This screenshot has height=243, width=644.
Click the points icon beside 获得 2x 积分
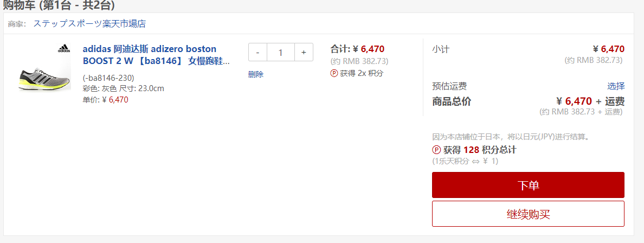[334, 73]
